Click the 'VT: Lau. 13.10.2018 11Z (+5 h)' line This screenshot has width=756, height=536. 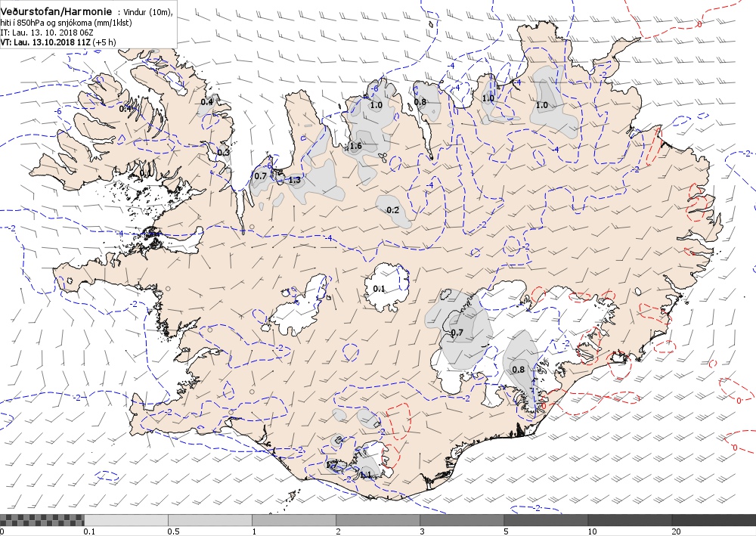58,42
